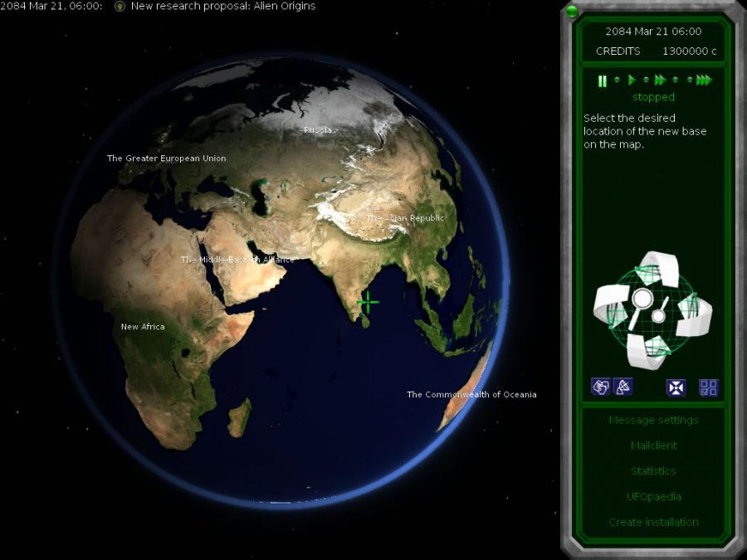
Task: Set time to triple-arrow fastest speed
Action: point(704,80)
